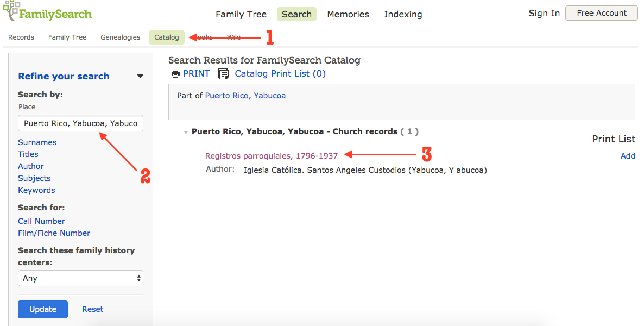Click the Catalog Print List document icon

(x=223, y=74)
